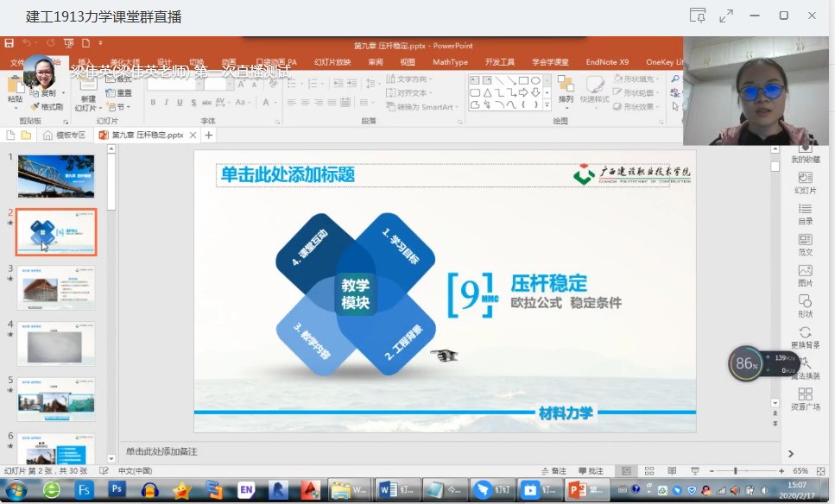Collapse the right sidebar with its chevron
Image resolution: width=835 pixels, height=504 pixels.
[790, 452]
